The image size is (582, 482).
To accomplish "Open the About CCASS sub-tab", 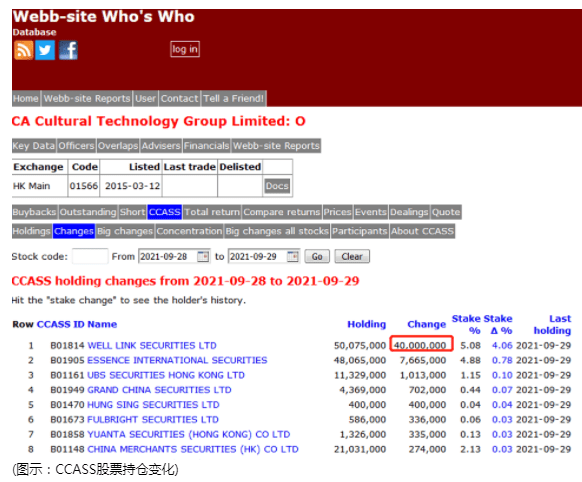I will click(422, 231).
